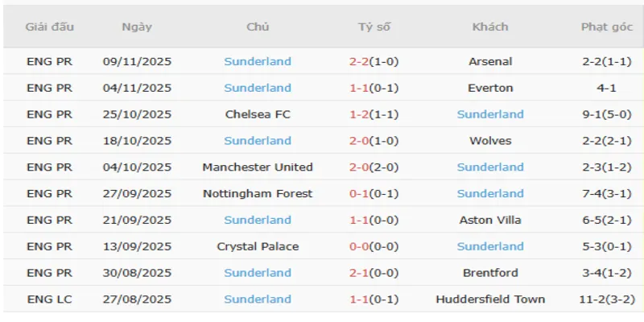Click the "Giải đấu" column header
644x322 pixels.
pyautogui.click(x=49, y=27)
